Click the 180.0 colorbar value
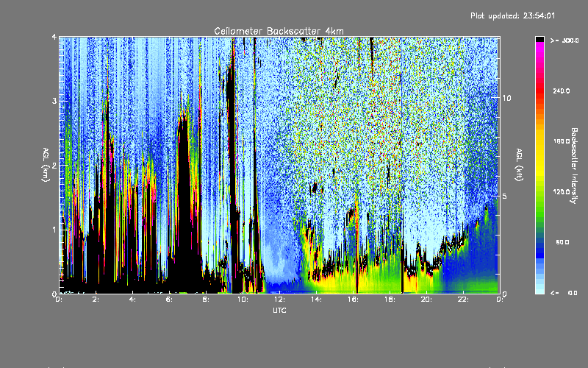The image size is (588, 368). [x=561, y=141]
